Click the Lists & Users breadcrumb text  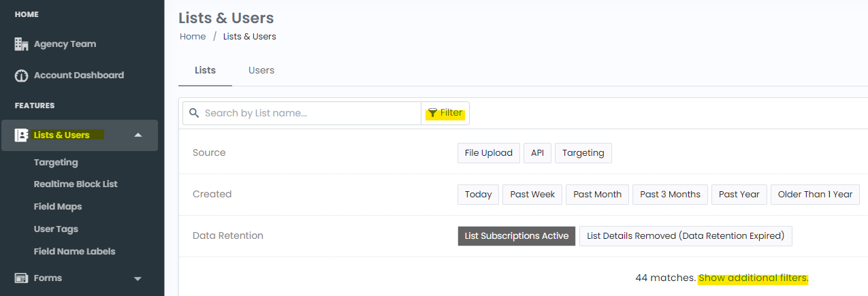[250, 36]
